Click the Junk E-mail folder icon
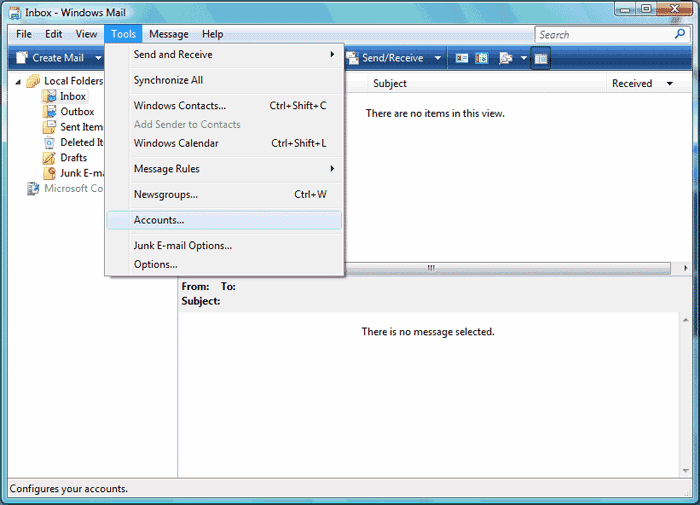Screen dimensions: 700x505 50,173
